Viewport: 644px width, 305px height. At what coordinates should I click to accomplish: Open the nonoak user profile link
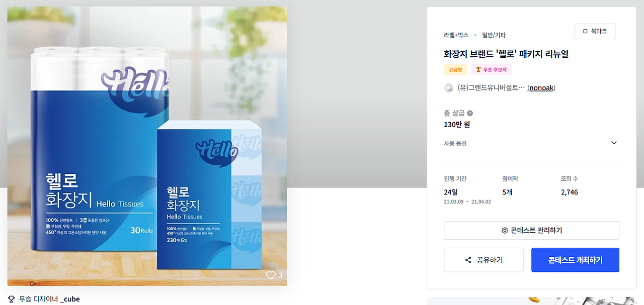point(541,88)
